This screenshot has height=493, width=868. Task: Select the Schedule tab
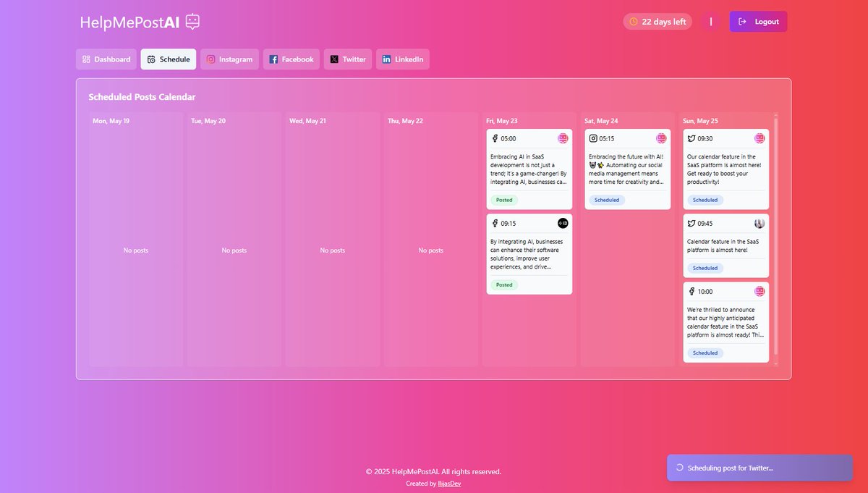click(169, 59)
